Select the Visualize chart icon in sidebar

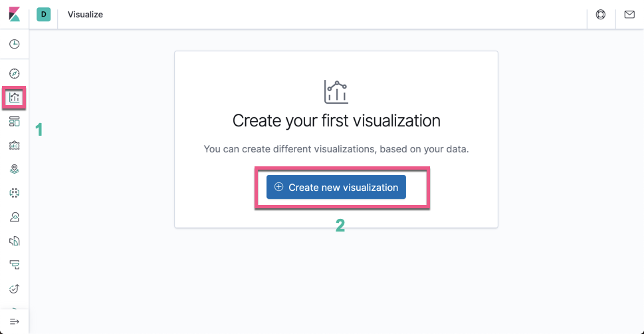[x=15, y=98]
